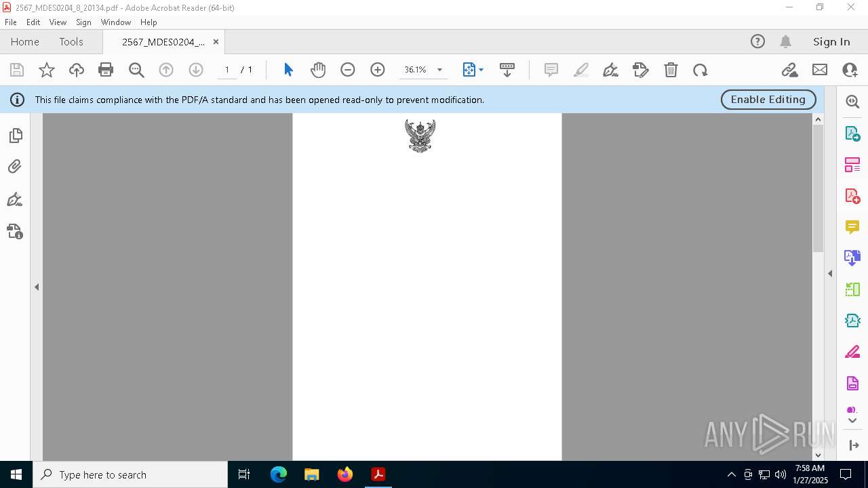Click the Delete trash icon

pyautogui.click(x=671, y=70)
